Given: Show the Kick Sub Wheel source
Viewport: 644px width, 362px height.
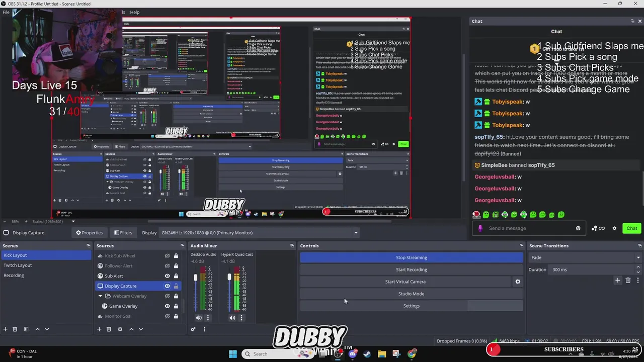Looking at the screenshot, I should click(168, 256).
